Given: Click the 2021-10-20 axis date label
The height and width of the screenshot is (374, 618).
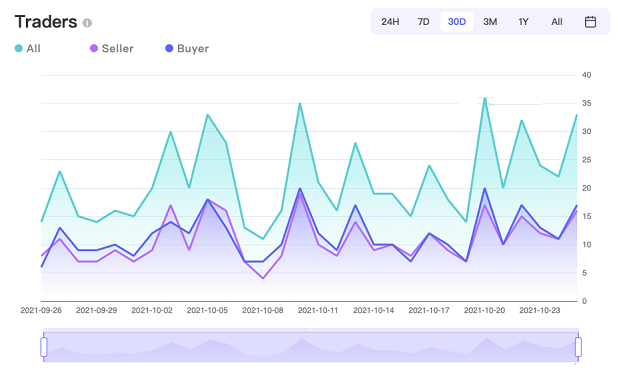Looking at the screenshot, I should [484, 311].
